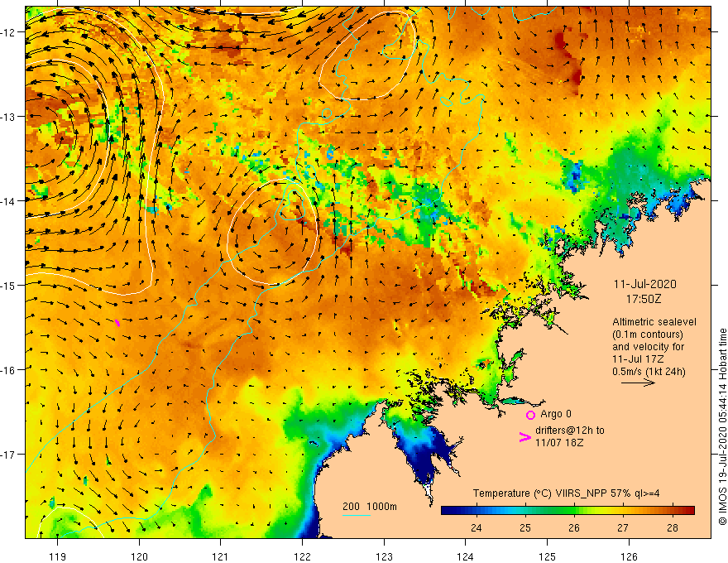Click the magenta Argo circle legend symbol
The width and height of the screenshot is (728, 563).
(x=530, y=415)
